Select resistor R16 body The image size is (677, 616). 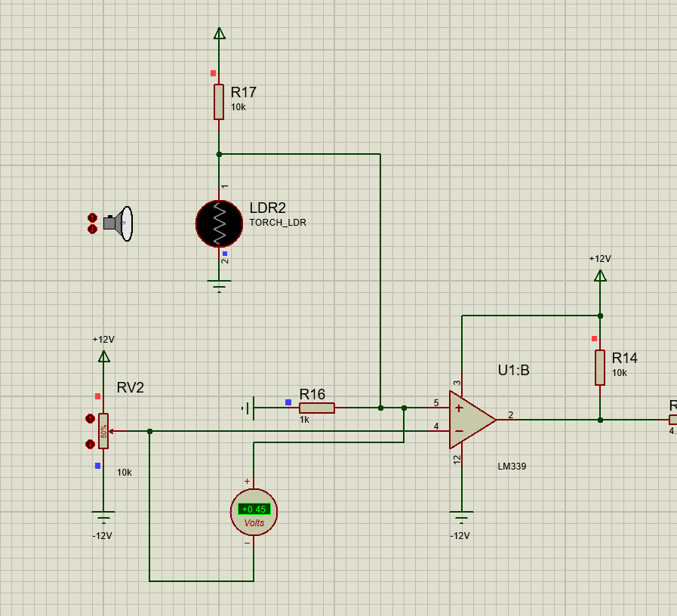coord(316,408)
